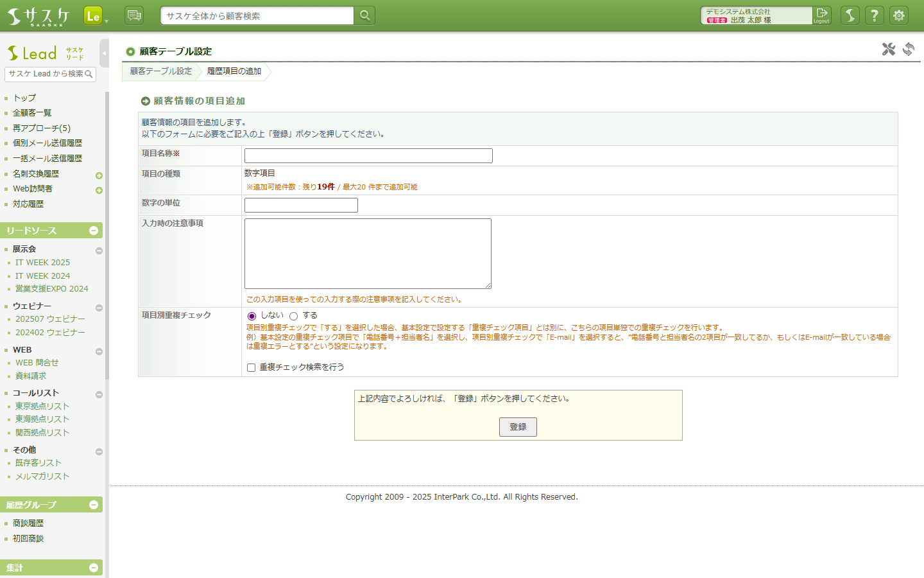Open the IT WEEK 2025 link
Image resolution: width=924 pixels, height=578 pixels.
[x=42, y=263]
